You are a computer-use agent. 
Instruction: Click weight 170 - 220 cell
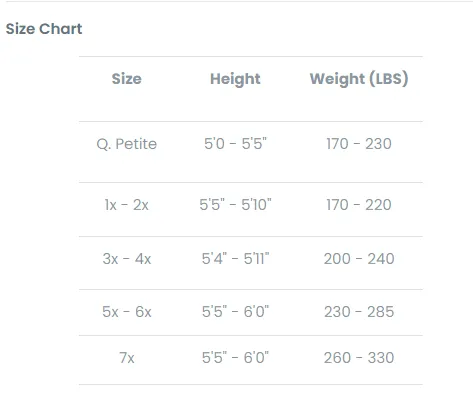tap(359, 205)
